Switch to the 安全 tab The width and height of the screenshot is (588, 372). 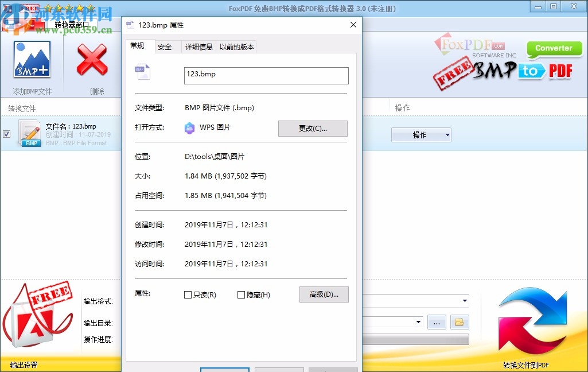point(166,46)
